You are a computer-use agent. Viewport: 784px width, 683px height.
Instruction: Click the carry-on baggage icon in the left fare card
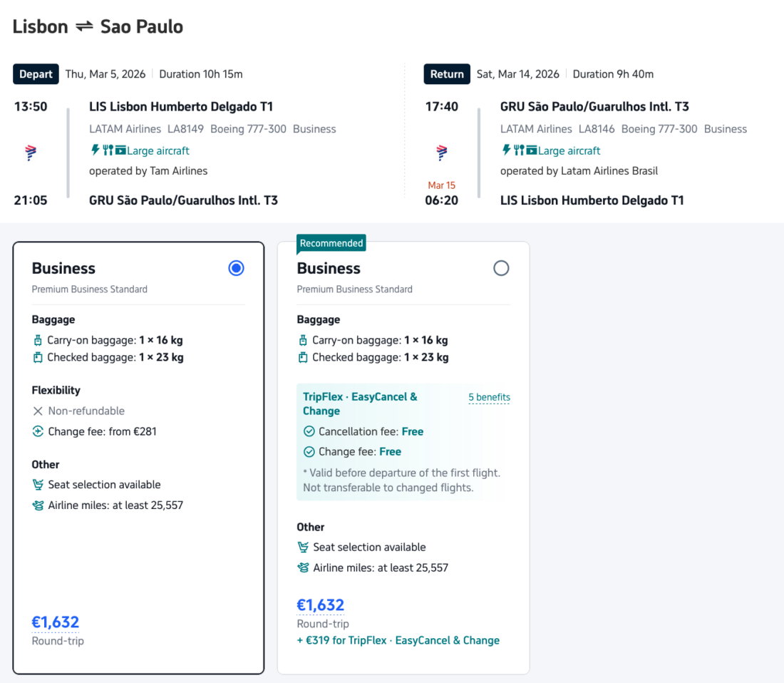click(38, 340)
